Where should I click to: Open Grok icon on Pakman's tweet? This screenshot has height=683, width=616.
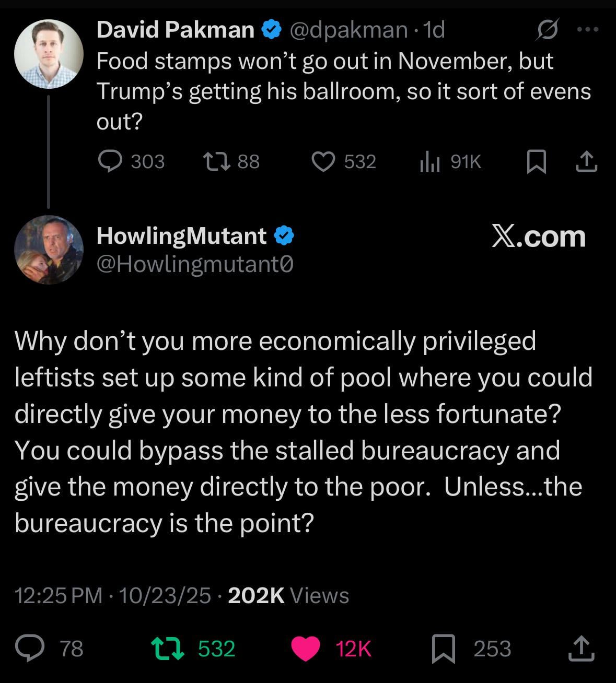coord(548,30)
